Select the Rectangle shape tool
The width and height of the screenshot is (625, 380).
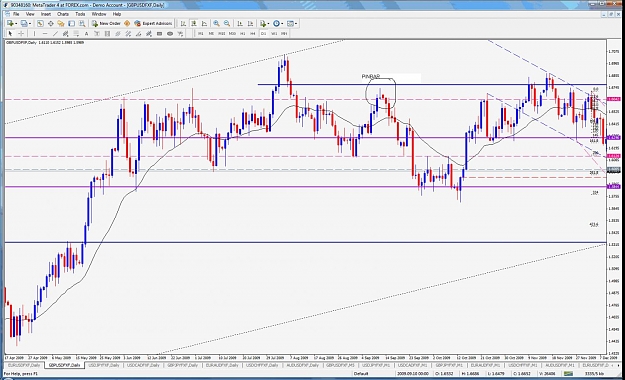159,33
